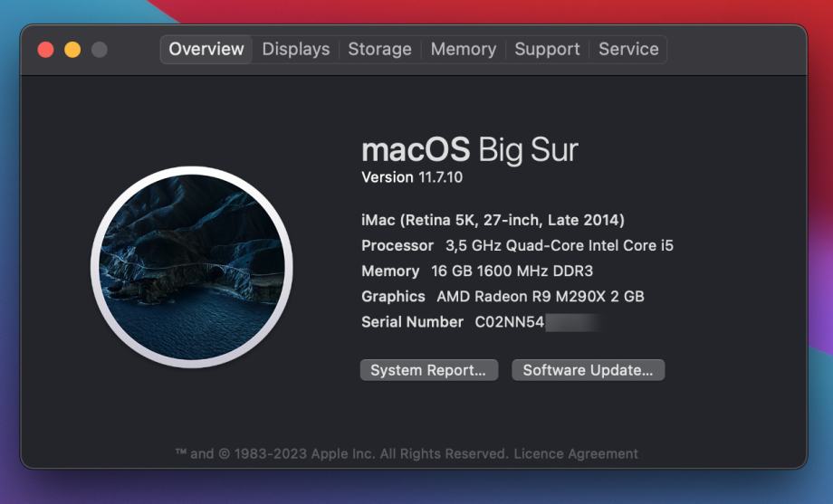The height and width of the screenshot is (504, 833).
Task: Go to the Support tab
Action: pos(547,49)
